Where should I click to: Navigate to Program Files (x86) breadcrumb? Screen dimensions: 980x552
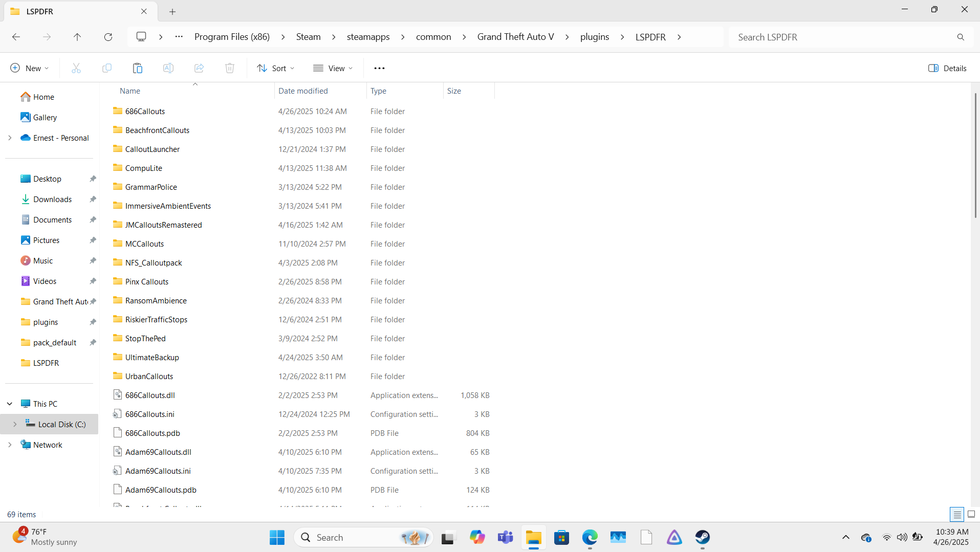[x=232, y=37]
